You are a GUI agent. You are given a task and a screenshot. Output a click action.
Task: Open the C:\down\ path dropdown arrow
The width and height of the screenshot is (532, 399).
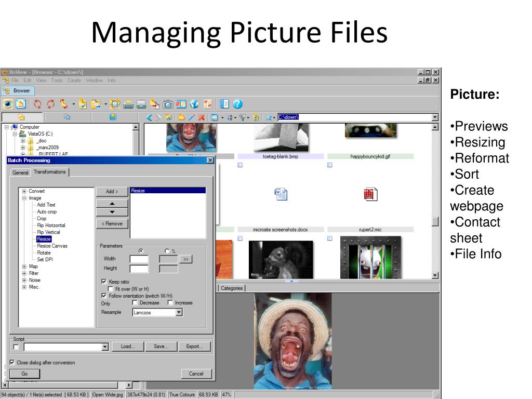(435, 117)
